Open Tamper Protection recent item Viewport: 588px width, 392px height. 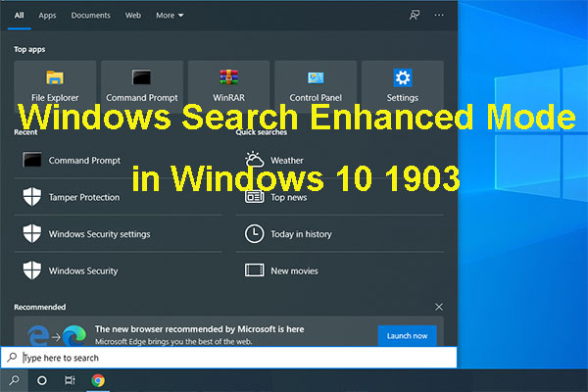tap(118, 197)
